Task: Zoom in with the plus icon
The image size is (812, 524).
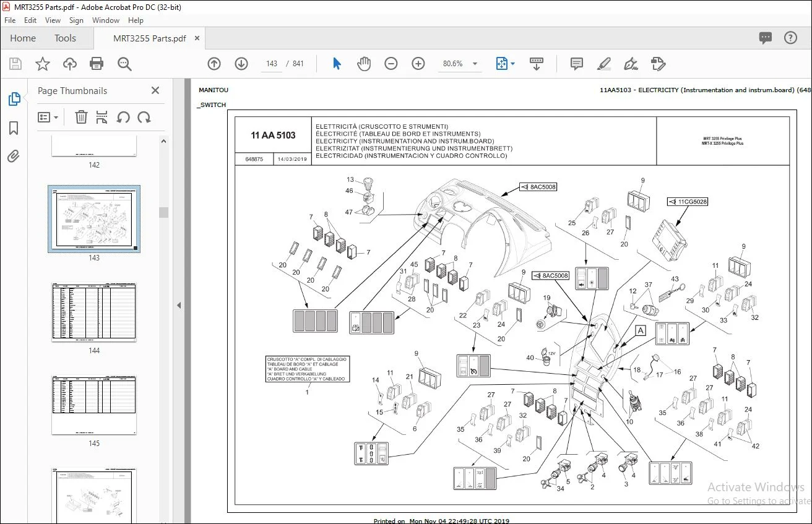Action: [418, 64]
